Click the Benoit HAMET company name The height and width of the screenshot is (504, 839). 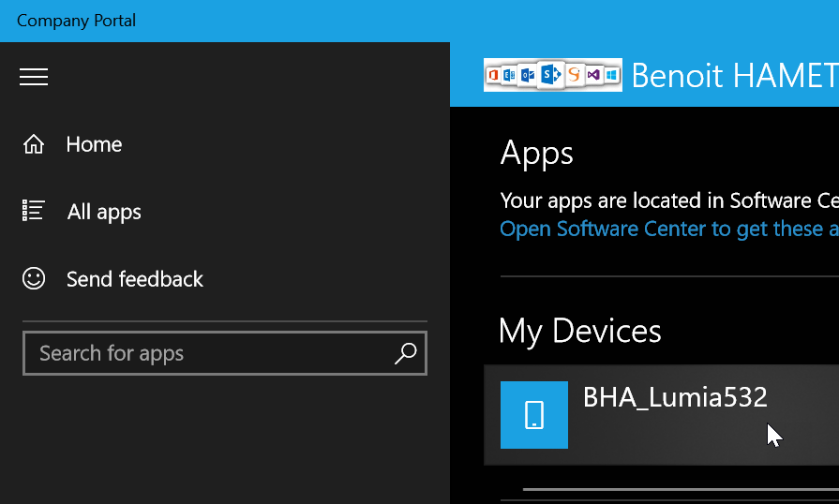pyautogui.click(x=733, y=75)
